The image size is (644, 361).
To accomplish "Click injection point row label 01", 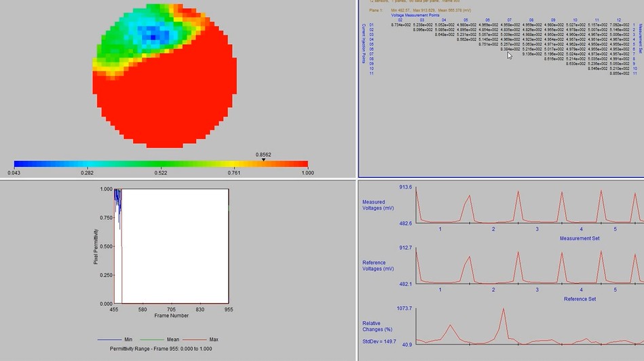I will click(371, 25).
